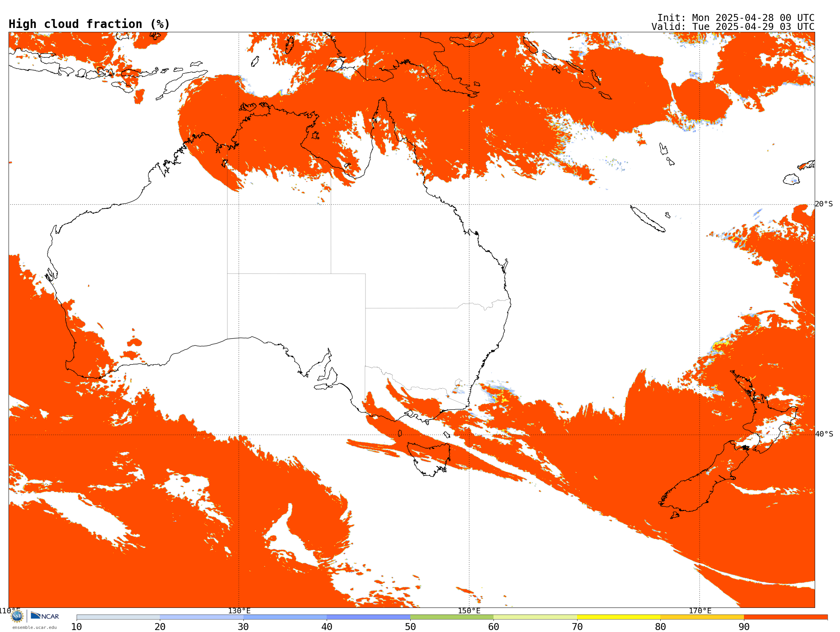
Task: Click the colorbar tick label 50
Action: [x=410, y=627]
